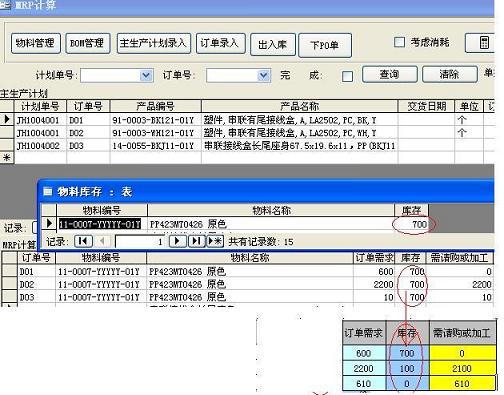Click D03 order cell in MRP计算 grid
504x395 pixels.
coord(36,297)
